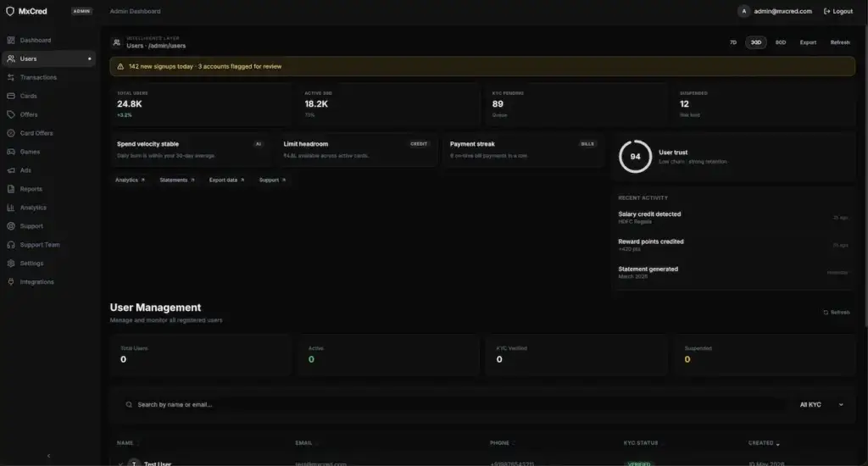Click the Suspended 0 summary card
This screenshot has width=868, height=466.
pos(764,355)
